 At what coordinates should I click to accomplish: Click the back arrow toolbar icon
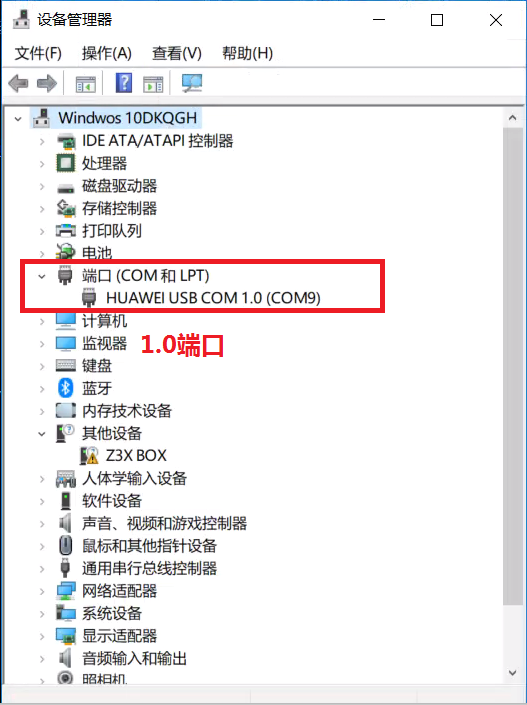click(18, 84)
